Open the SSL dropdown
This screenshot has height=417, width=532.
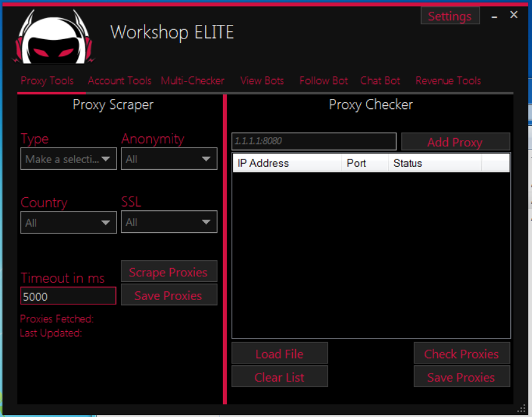(x=169, y=222)
